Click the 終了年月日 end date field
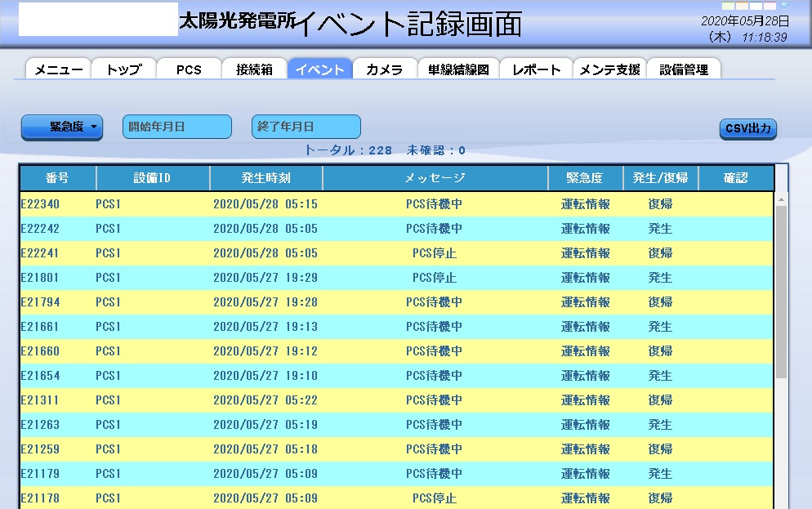Viewport: 812px width, 509px height. pyautogui.click(x=306, y=127)
